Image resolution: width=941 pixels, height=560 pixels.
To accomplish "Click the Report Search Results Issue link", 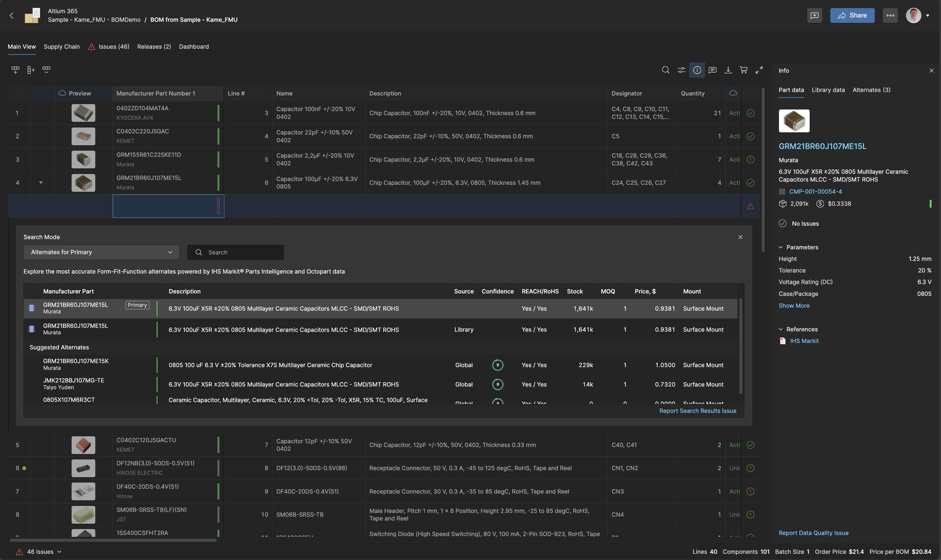I will click(697, 410).
